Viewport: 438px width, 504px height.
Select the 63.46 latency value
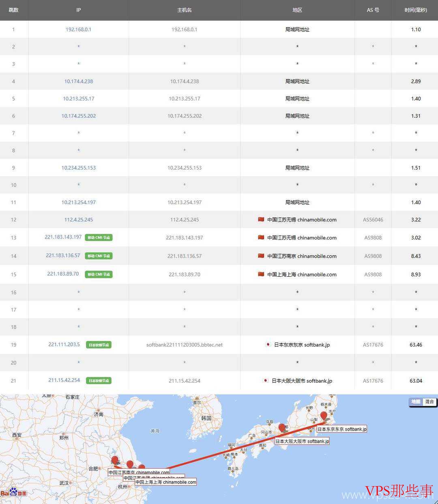pyautogui.click(x=416, y=345)
